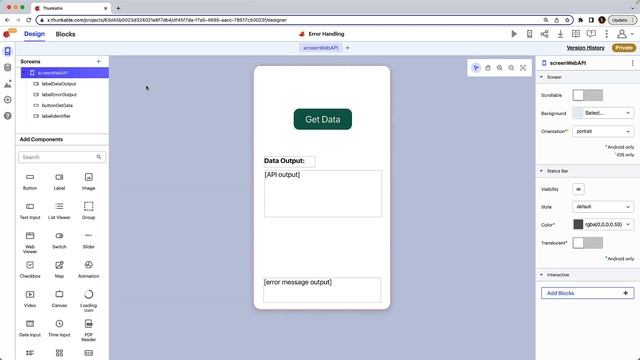This screenshot has height=360, width=640.
Task: Collapse the screenWebAPI tree node
Action: (x=24, y=73)
